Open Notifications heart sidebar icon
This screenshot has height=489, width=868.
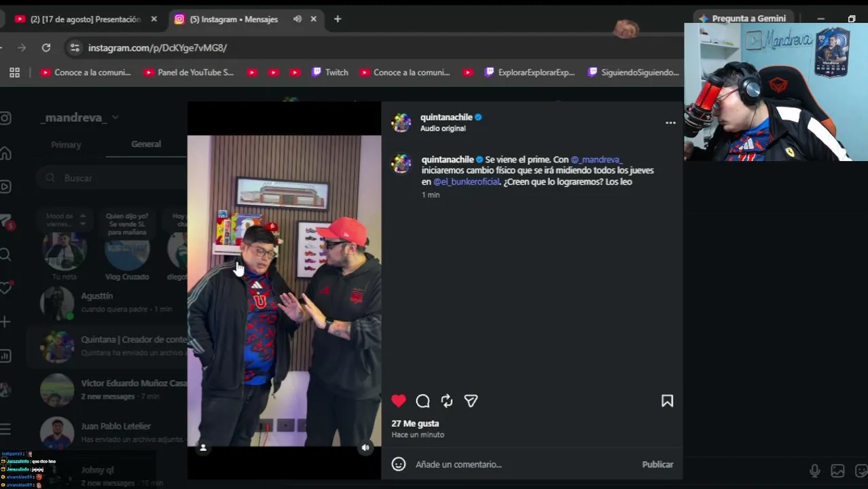(5, 288)
